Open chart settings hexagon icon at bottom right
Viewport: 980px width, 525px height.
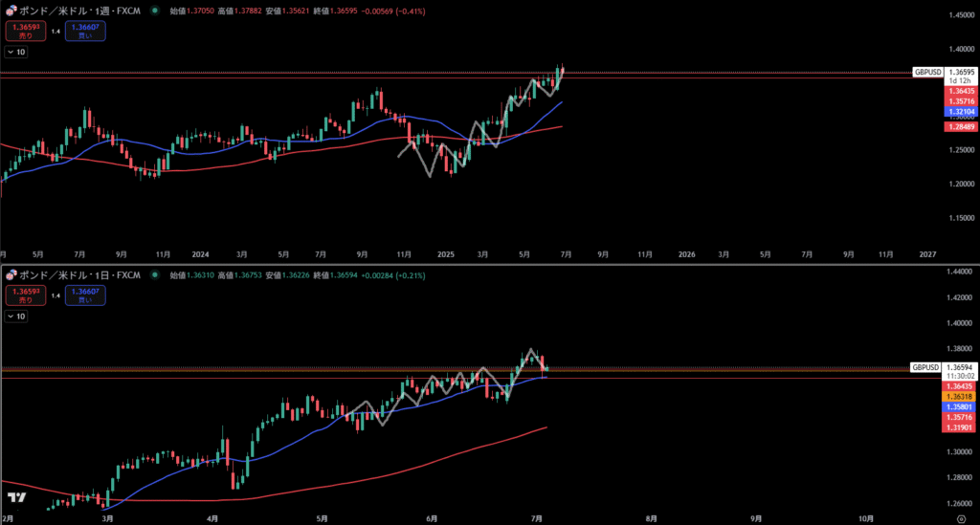click(x=961, y=518)
